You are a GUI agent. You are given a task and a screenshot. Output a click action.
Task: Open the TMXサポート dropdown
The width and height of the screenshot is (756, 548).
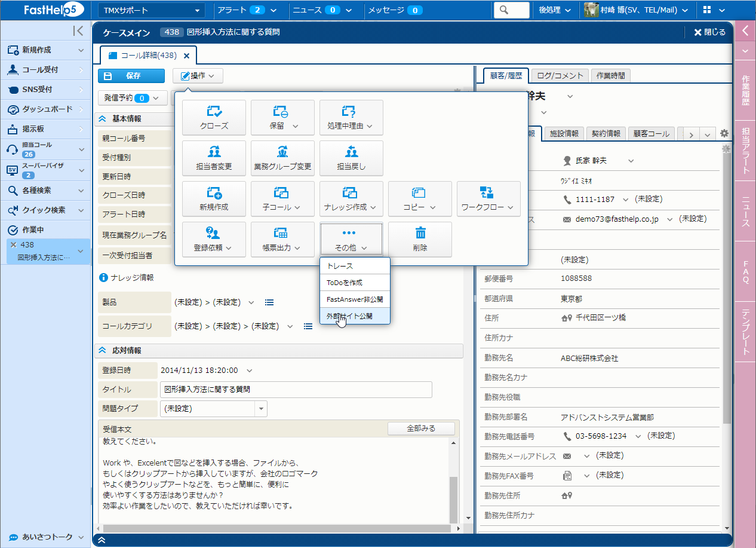click(x=151, y=10)
